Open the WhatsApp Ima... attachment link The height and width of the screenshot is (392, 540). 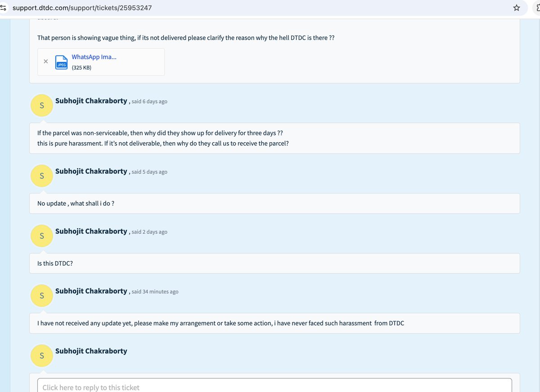[x=94, y=57]
